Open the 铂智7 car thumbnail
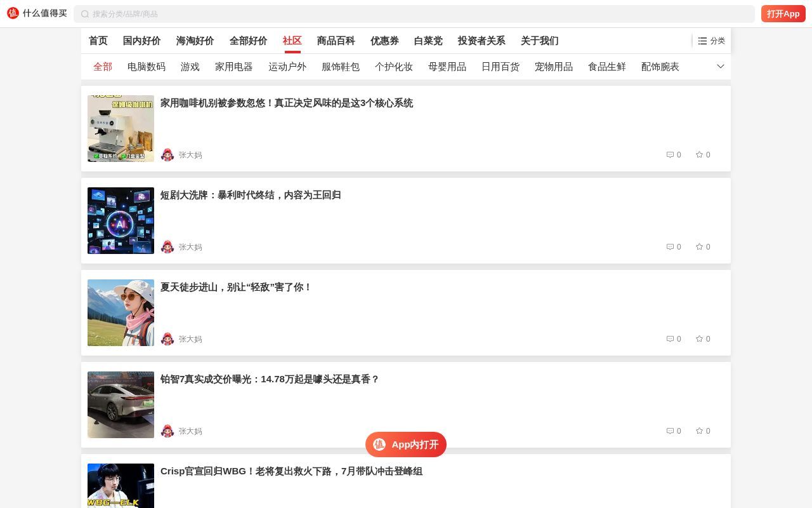 [121, 404]
